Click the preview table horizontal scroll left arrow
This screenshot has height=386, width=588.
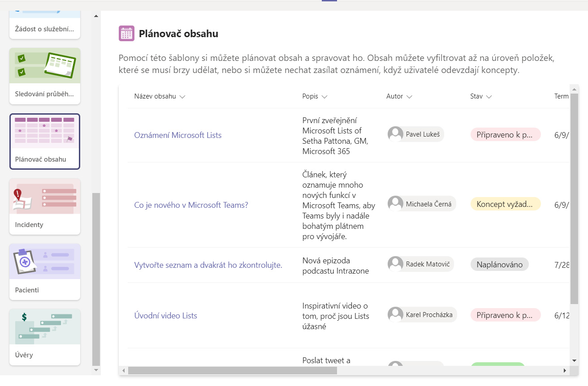point(124,371)
